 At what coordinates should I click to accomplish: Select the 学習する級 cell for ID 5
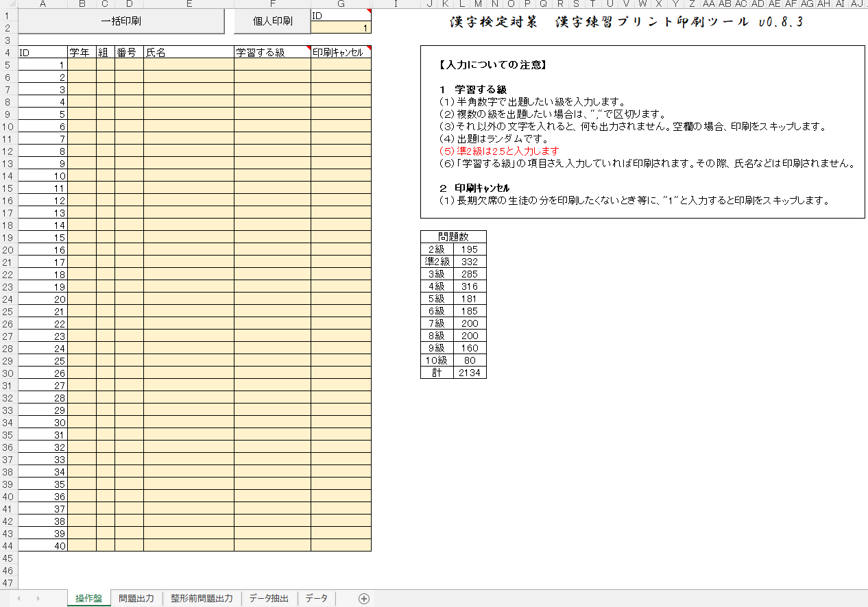(272, 114)
